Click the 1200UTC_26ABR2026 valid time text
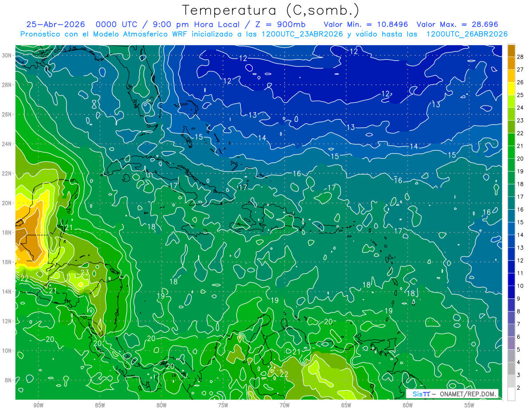This screenshot has height=411, width=532. click(467, 34)
